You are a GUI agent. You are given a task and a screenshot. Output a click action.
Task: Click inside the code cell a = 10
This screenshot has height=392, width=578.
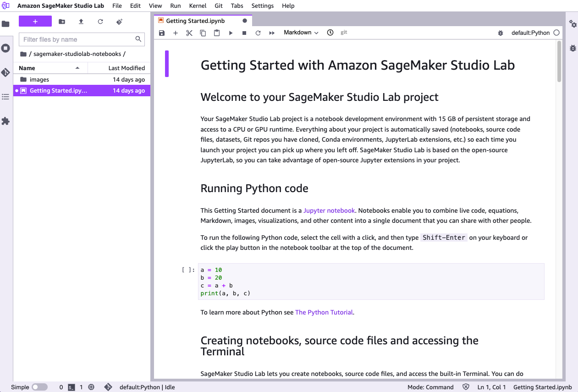tap(371, 282)
